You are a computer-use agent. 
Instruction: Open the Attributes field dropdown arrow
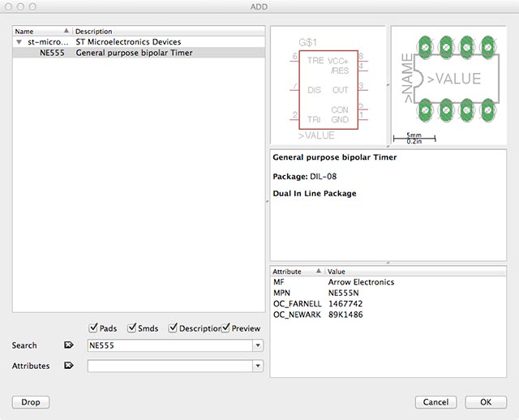(x=258, y=366)
